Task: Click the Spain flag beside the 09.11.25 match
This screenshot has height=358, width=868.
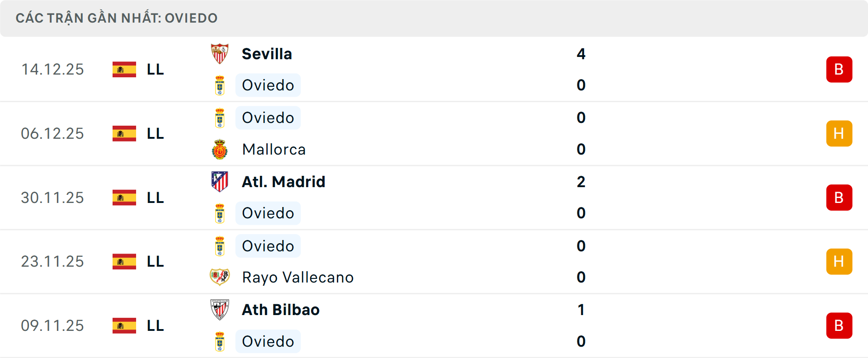Action: (x=123, y=325)
